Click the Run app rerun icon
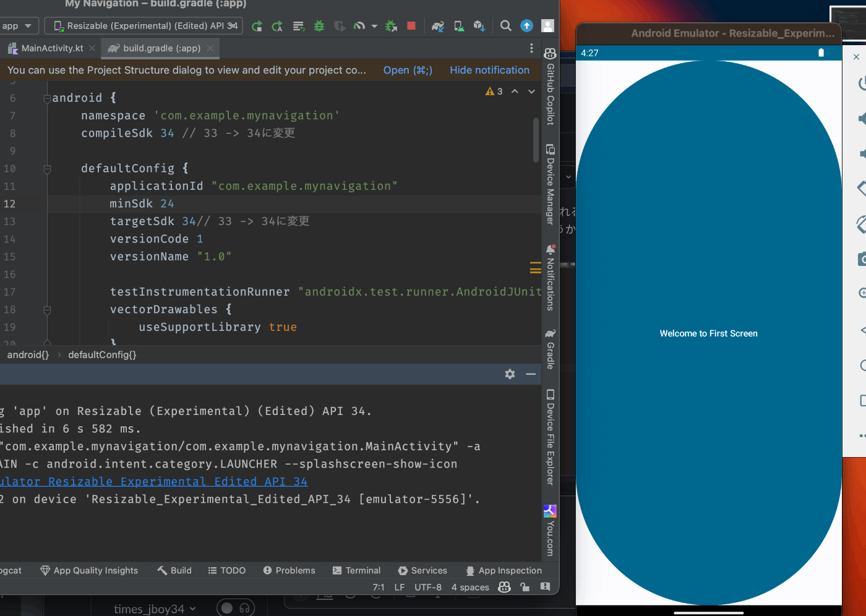 click(257, 26)
